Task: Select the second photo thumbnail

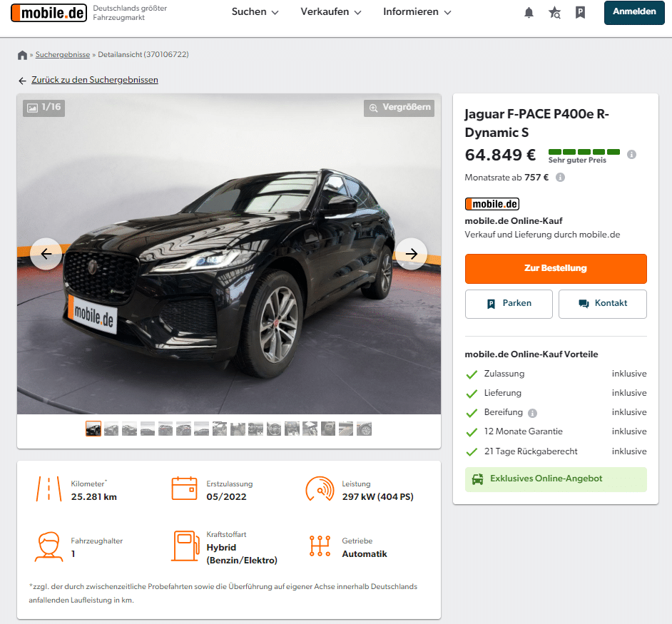Action: 111,429
